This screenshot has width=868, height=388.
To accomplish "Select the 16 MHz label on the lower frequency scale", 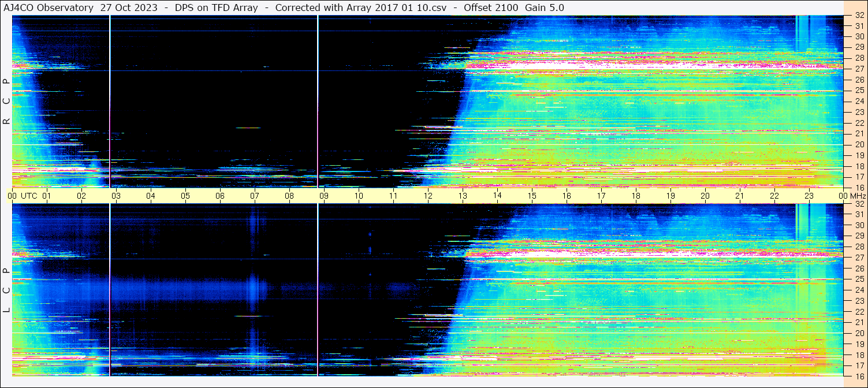I will point(859,376).
